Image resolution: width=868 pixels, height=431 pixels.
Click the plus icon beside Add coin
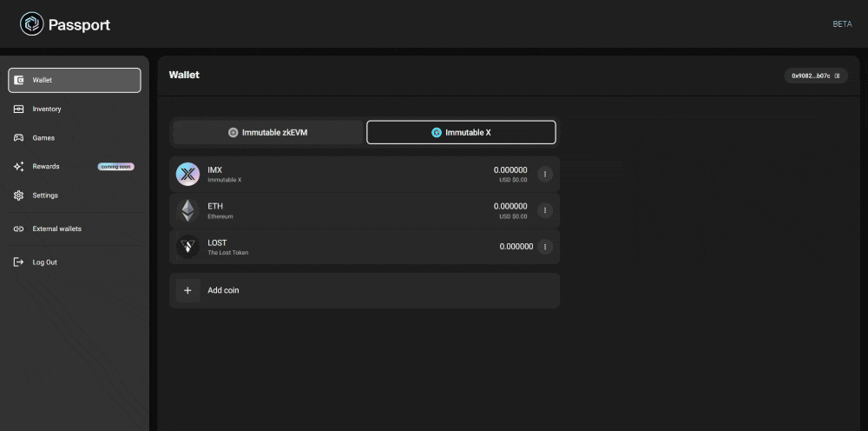(187, 290)
